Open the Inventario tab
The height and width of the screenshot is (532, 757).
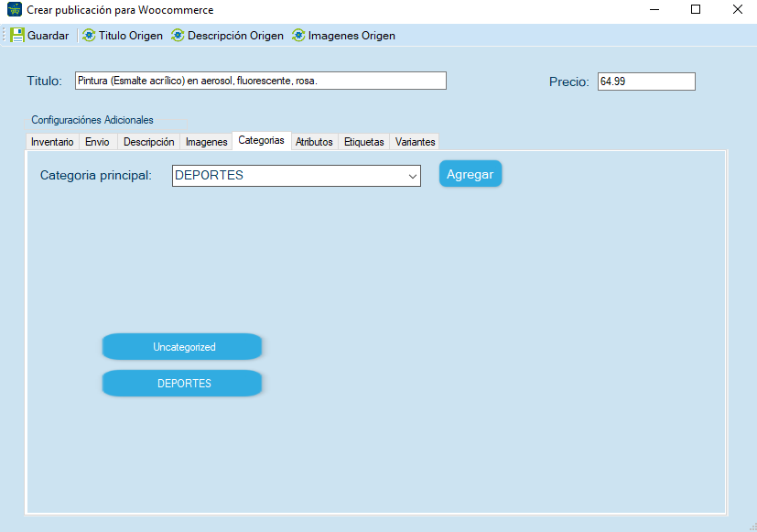tap(52, 142)
